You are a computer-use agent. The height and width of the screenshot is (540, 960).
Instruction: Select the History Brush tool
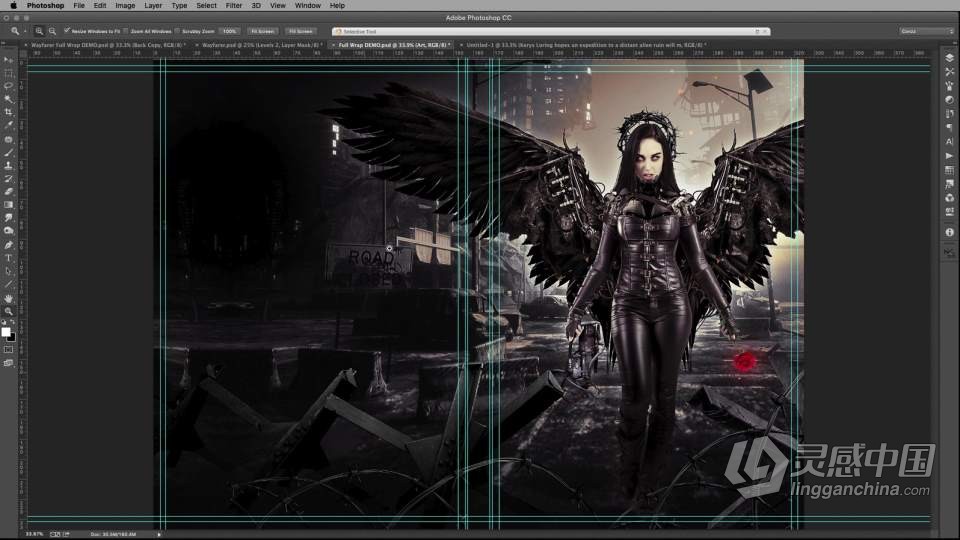point(9,179)
